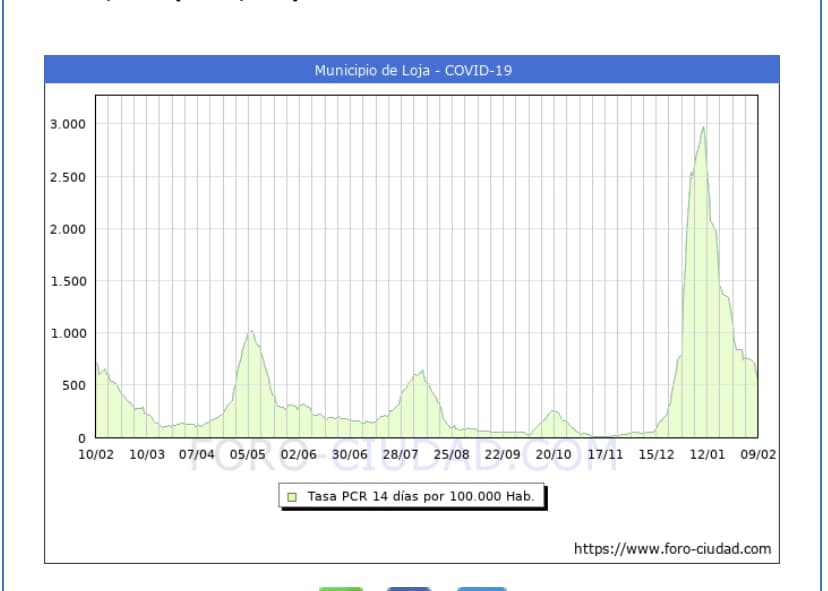This screenshot has width=828, height=591.
Task: Open the https://www.foro-ciudad.com link
Action: click(672, 548)
